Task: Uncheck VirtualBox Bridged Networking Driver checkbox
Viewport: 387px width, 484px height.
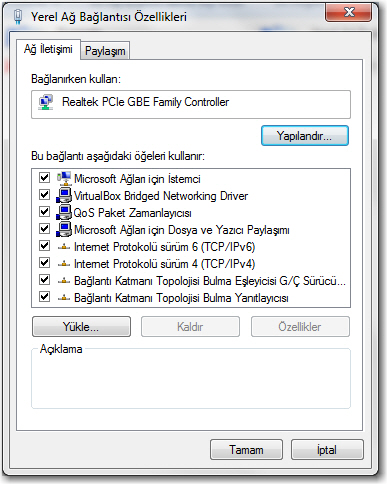Action: pyautogui.click(x=44, y=195)
